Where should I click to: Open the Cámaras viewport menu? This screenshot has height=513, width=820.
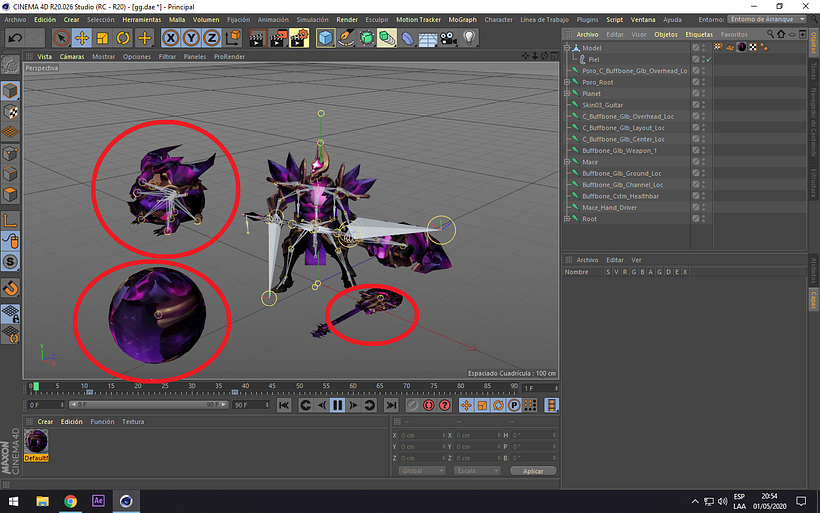[72, 56]
